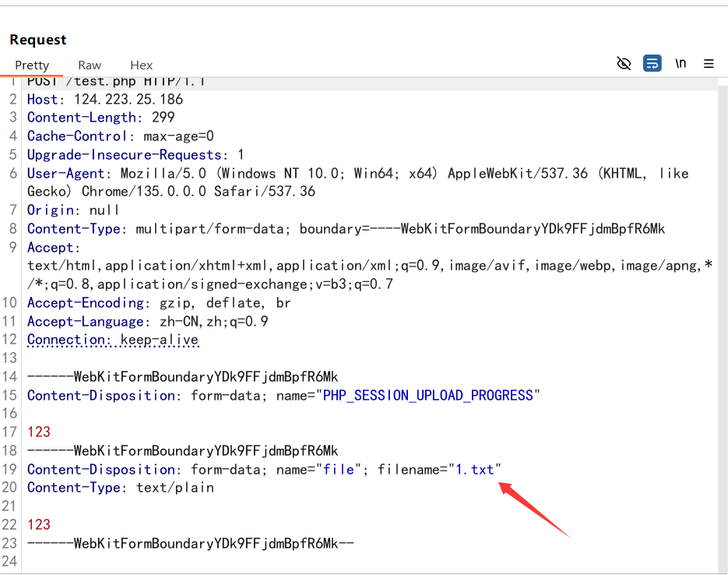Click the Host value 124.223.25.186
This screenshot has height=575, width=728.
click(128, 99)
